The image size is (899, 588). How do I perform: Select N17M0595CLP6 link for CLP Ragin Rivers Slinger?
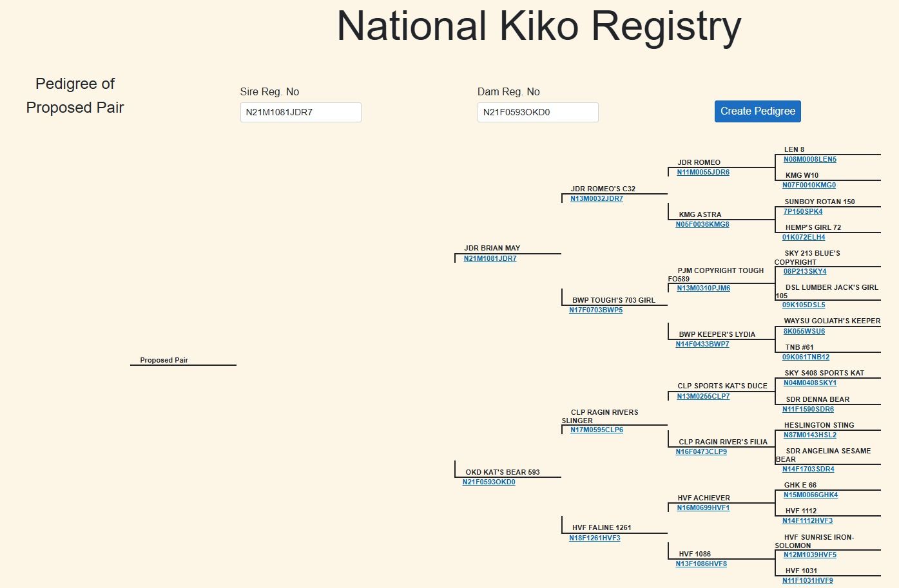[597, 430]
